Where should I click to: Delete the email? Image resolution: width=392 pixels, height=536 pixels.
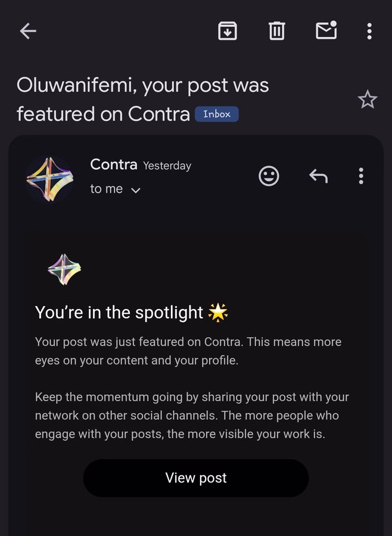[x=276, y=30]
